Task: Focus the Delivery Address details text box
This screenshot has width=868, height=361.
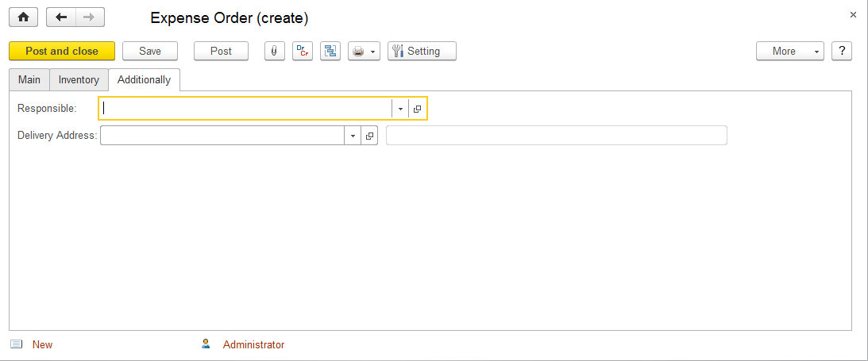Action: click(x=556, y=136)
